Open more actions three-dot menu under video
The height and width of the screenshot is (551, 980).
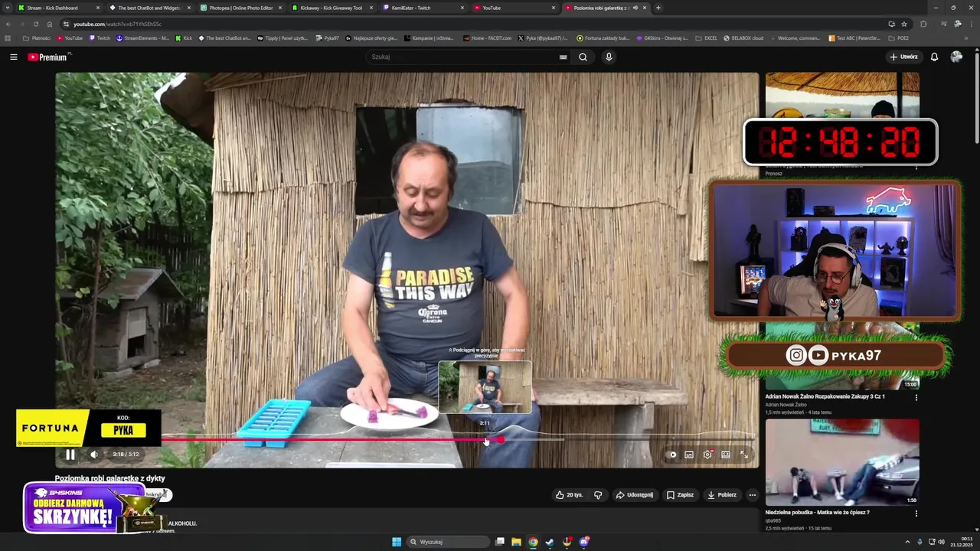tap(752, 495)
